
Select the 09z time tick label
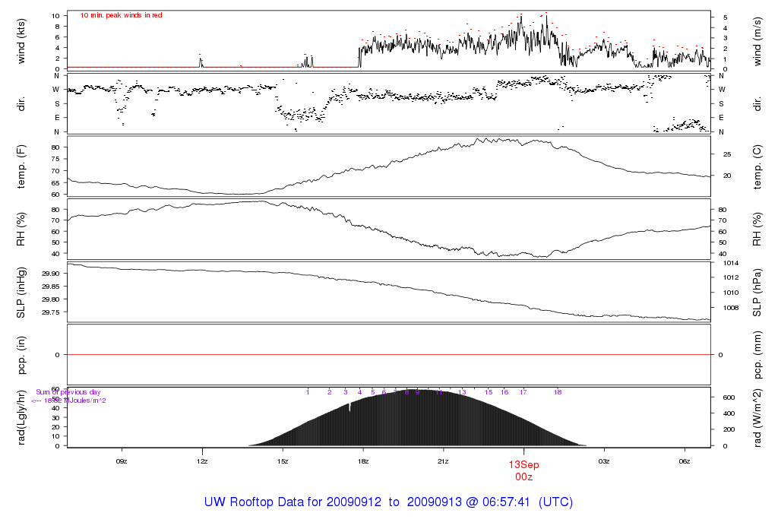tap(122, 461)
